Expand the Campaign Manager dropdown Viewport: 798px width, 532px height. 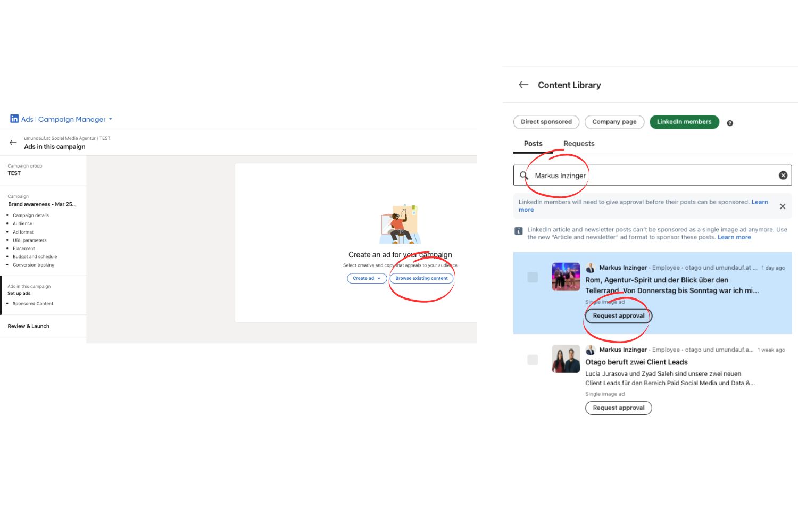tap(111, 119)
